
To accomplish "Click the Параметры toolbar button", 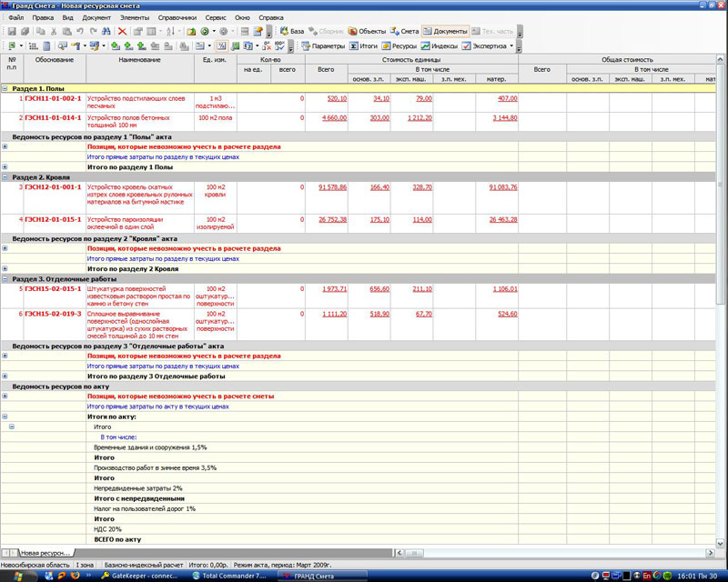I will [x=322, y=45].
